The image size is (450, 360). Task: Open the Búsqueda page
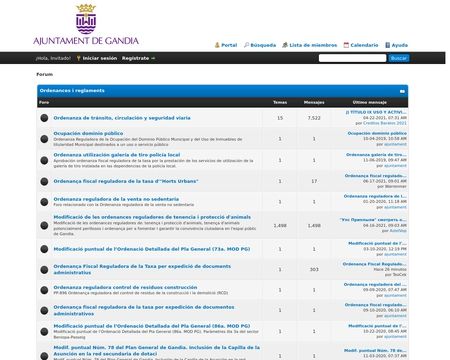[263, 45]
